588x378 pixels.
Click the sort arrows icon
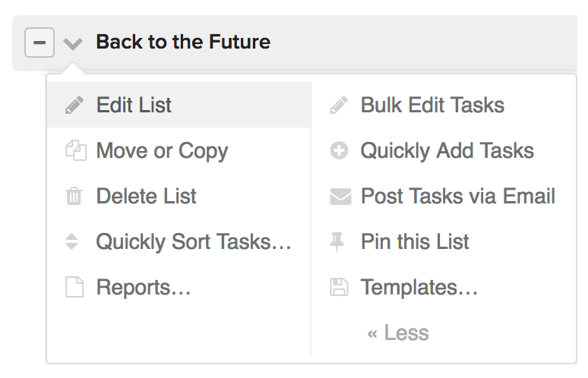(x=72, y=242)
